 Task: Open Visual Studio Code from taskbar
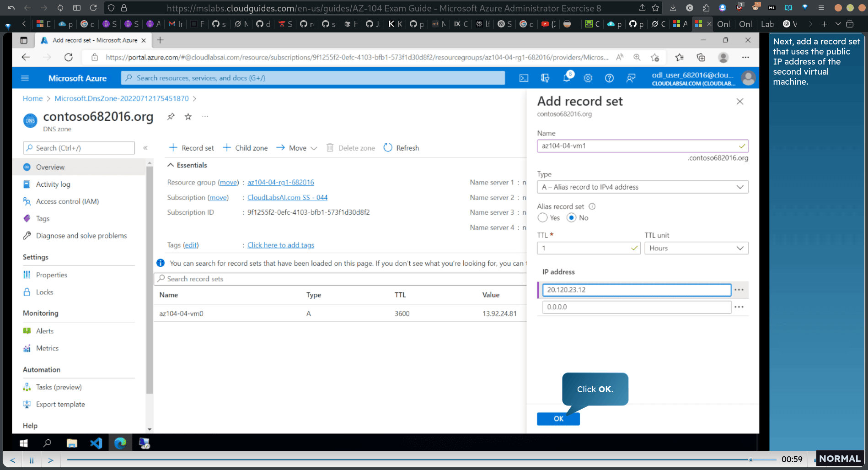[96, 443]
